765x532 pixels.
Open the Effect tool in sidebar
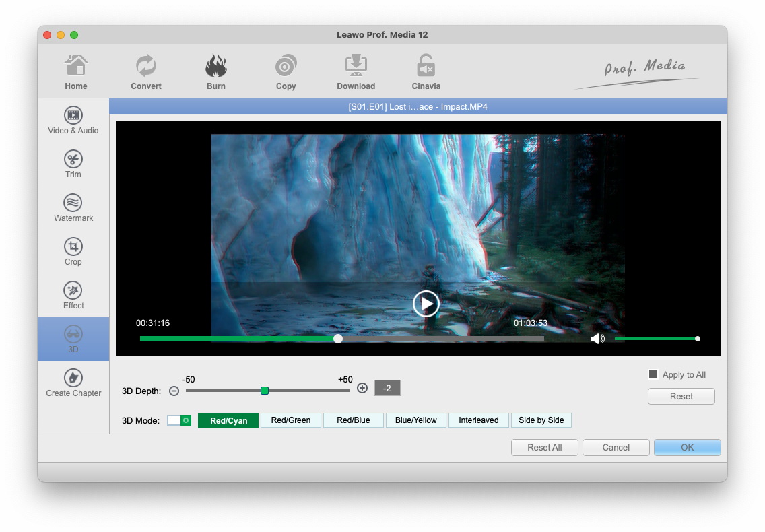73,291
